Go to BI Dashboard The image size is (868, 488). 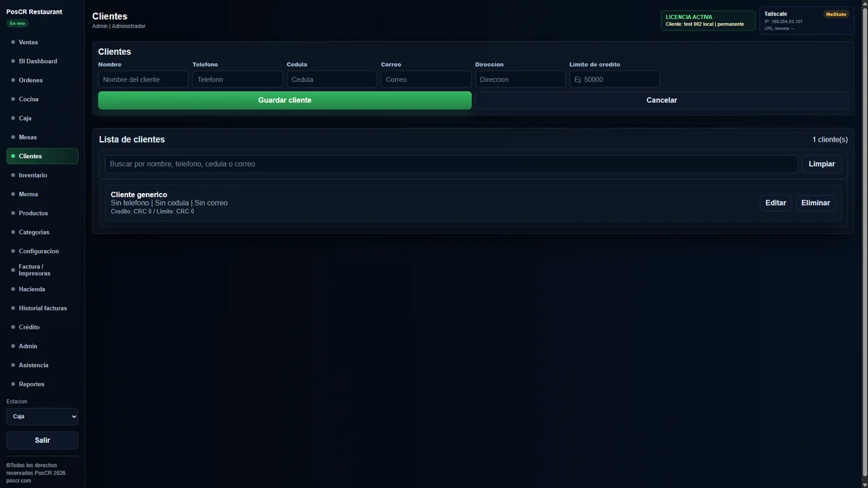42,61
